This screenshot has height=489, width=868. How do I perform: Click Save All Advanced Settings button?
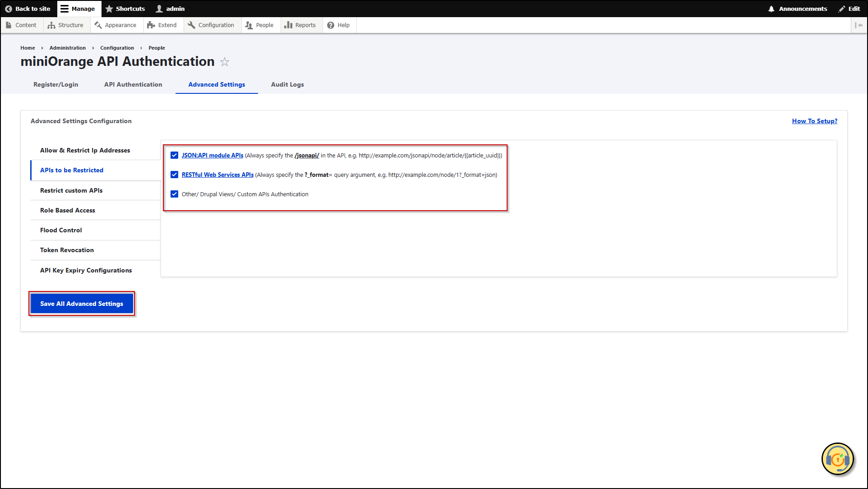click(x=82, y=304)
